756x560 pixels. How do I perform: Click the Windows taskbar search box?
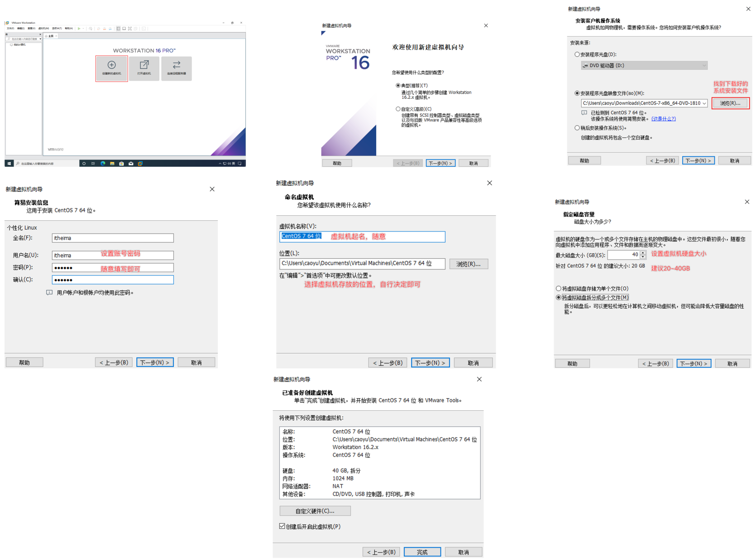47,164
